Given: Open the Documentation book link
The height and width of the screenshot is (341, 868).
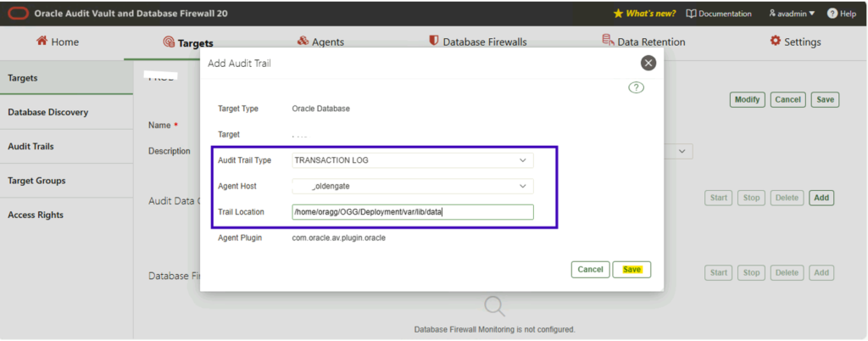Looking at the screenshot, I should click(x=719, y=14).
